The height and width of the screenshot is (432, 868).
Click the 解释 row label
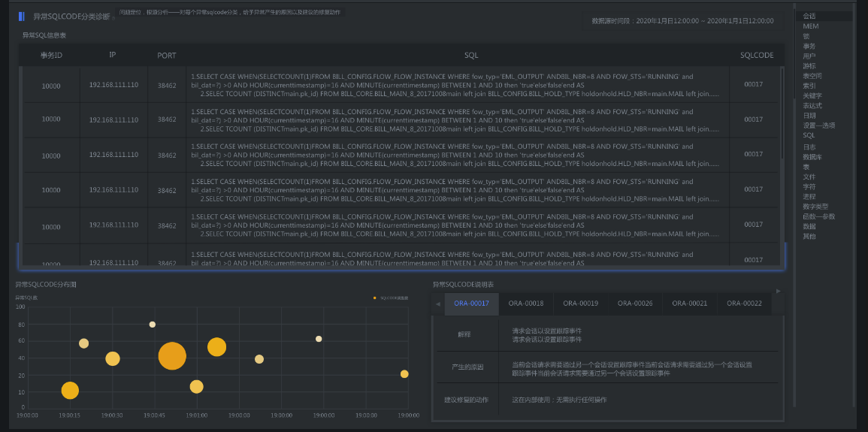tap(464, 334)
